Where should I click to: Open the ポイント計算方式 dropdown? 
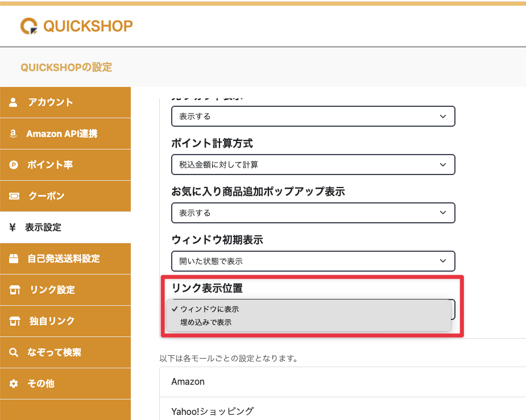tap(313, 165)
